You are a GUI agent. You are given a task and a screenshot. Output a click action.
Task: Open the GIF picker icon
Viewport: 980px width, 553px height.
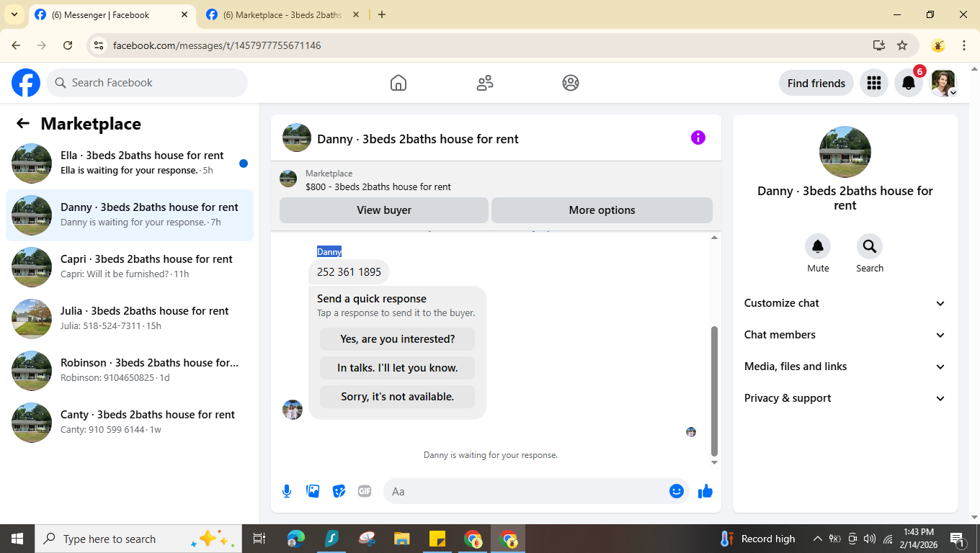[365, 491]
